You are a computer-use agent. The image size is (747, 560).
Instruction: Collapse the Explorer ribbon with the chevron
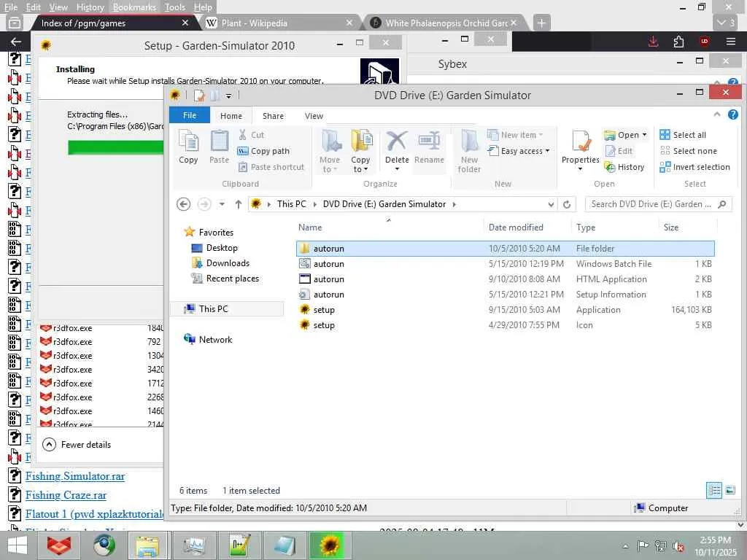[x=717, y=114]
